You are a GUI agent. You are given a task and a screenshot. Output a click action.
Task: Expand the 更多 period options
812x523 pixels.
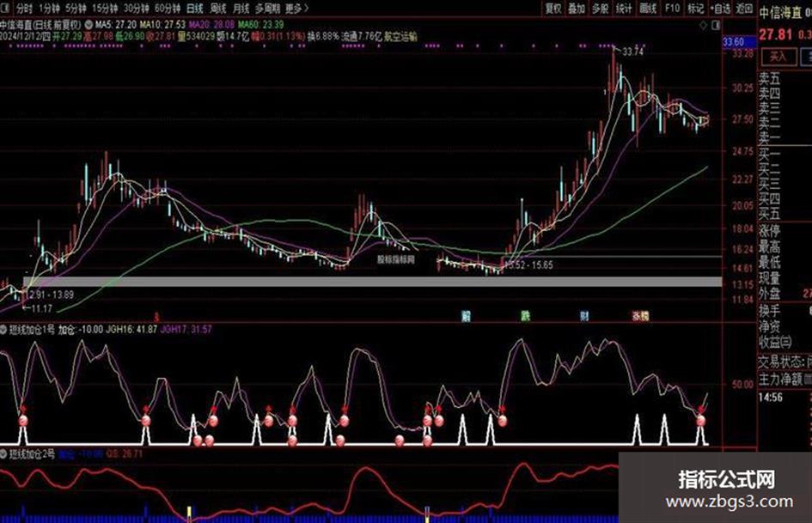click(296, 9)
